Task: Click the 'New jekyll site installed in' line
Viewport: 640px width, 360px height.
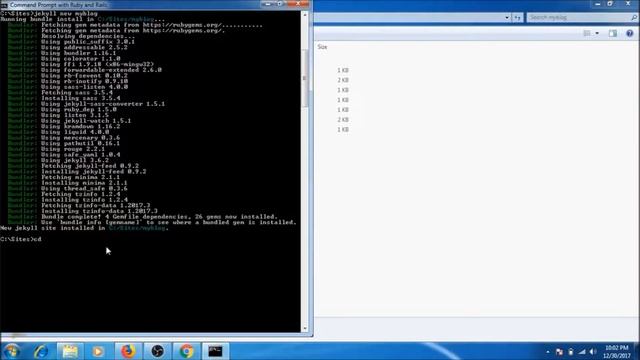Action: coord(84,228)
